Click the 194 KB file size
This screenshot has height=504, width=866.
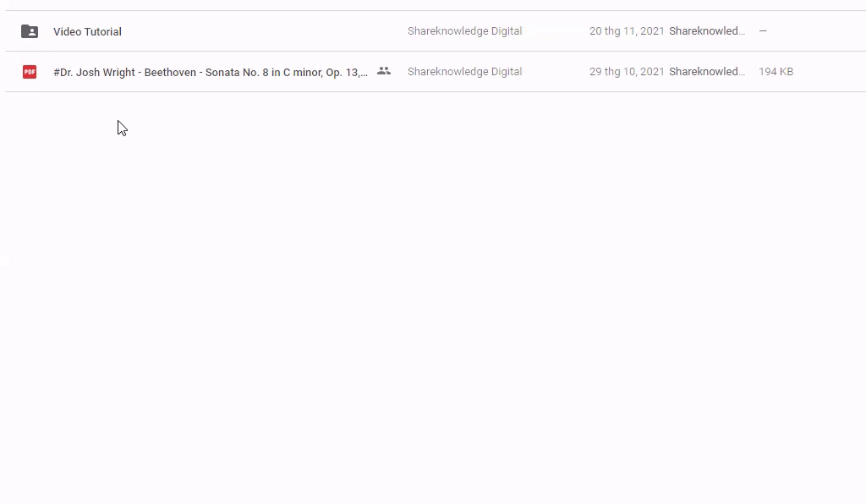(x=776, y=72)
